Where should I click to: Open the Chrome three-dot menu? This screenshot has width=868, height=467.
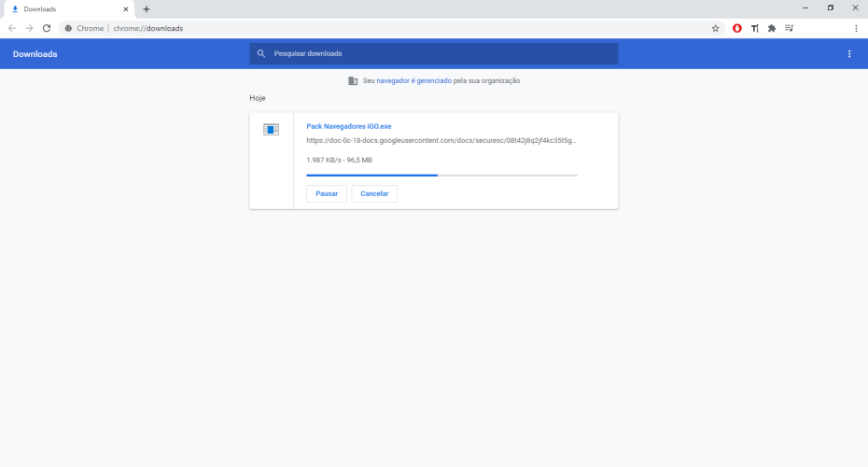coord(856,28)
